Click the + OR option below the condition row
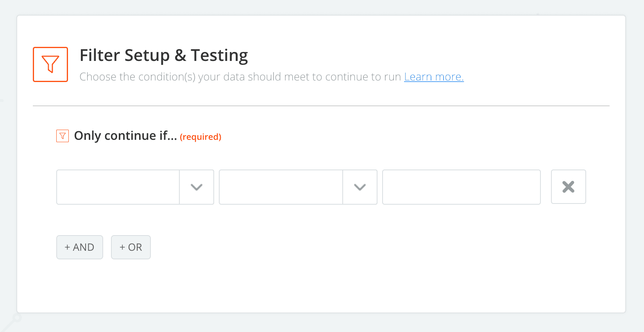This screenshot has height=332, width=644. click(131, 247)
